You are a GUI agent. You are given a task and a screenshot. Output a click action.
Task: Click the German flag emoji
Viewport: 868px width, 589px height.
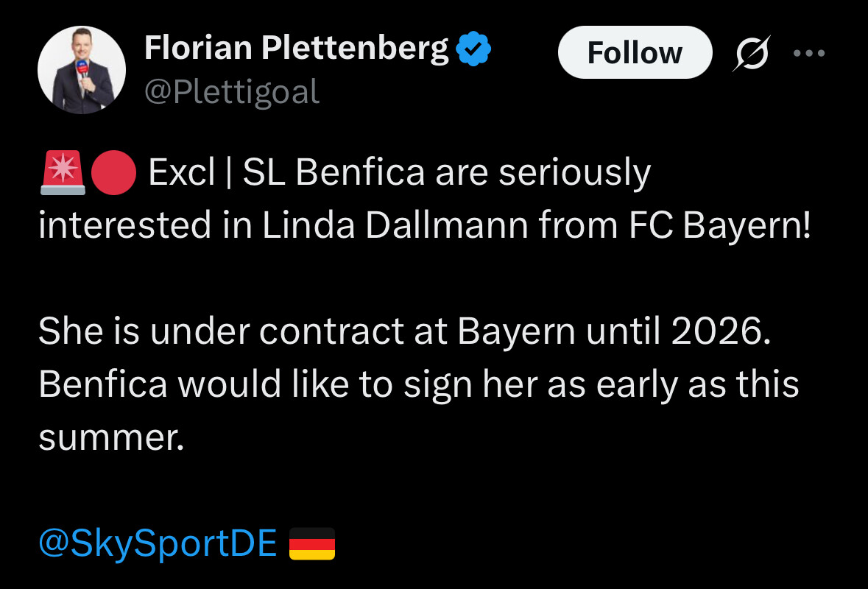312,543
